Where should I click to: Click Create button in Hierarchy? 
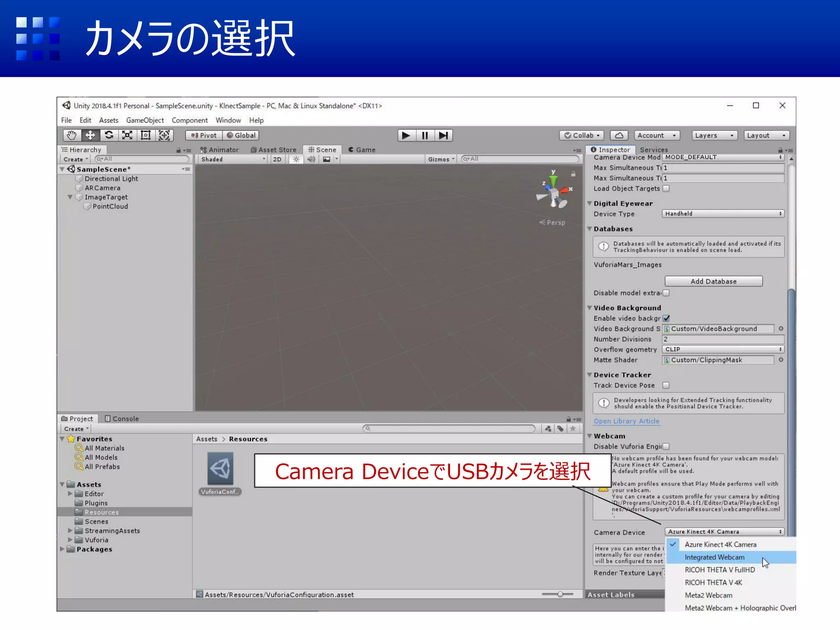pos(76,159)
